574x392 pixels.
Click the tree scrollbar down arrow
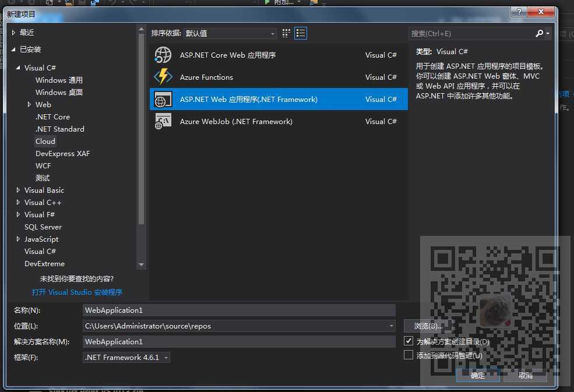tap(141, 264)
